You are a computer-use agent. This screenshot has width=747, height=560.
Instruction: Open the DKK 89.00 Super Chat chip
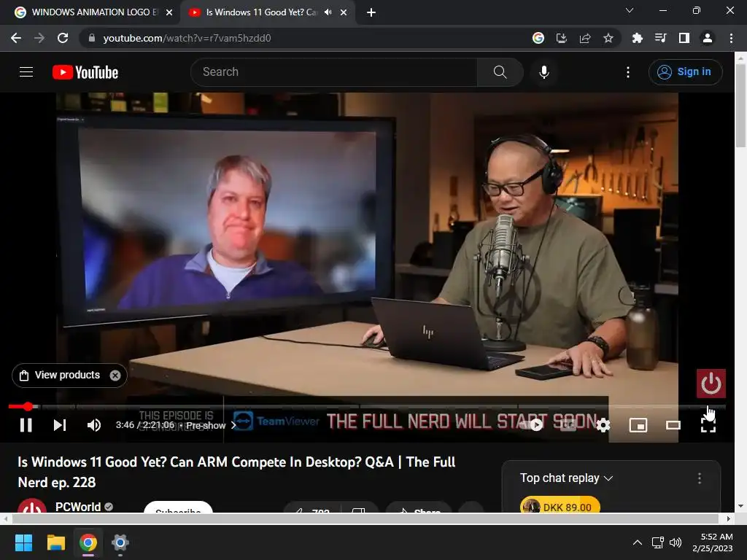[560, 506]
